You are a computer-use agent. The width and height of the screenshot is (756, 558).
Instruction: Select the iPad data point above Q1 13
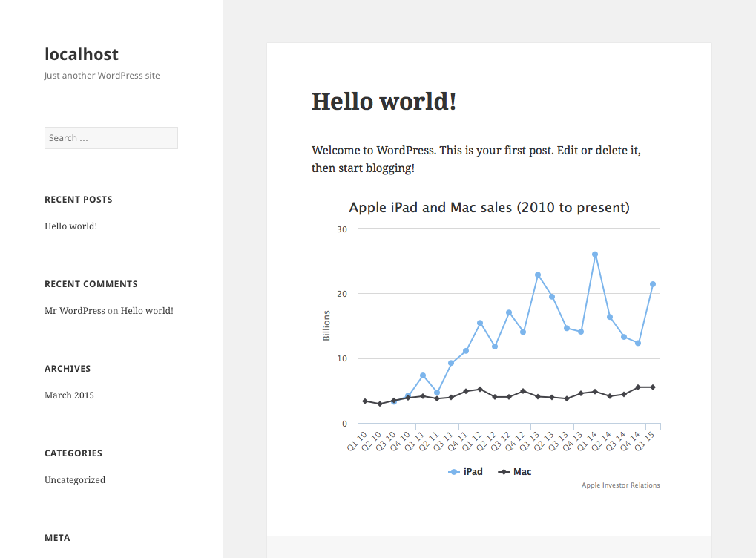[x=538, y=275]
